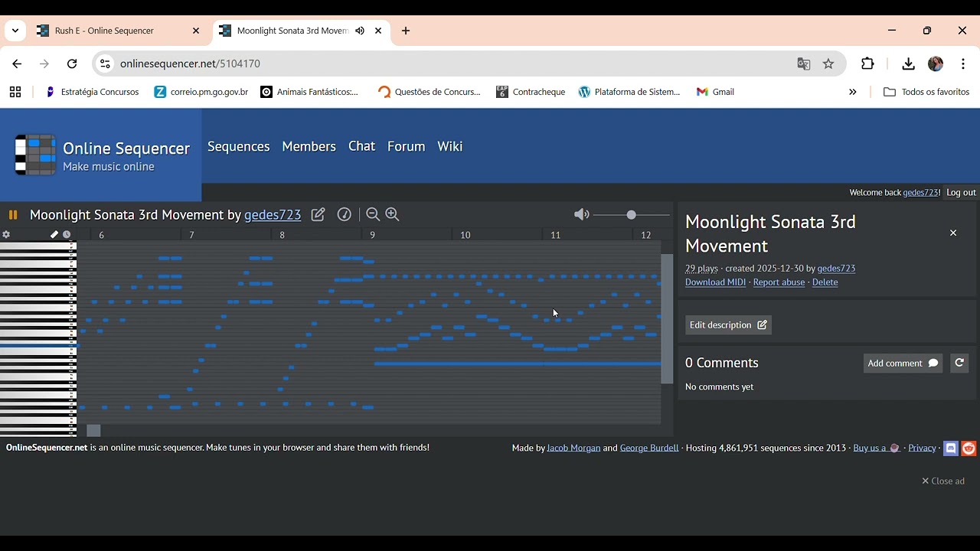Click the clock icon above piano keys
This screenshot has width=980, height=551.
[67, 235]
